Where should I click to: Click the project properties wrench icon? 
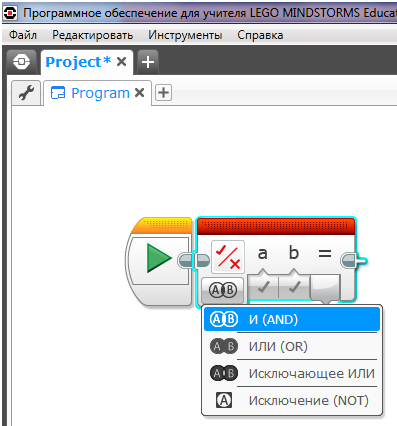tap(26, 93)
